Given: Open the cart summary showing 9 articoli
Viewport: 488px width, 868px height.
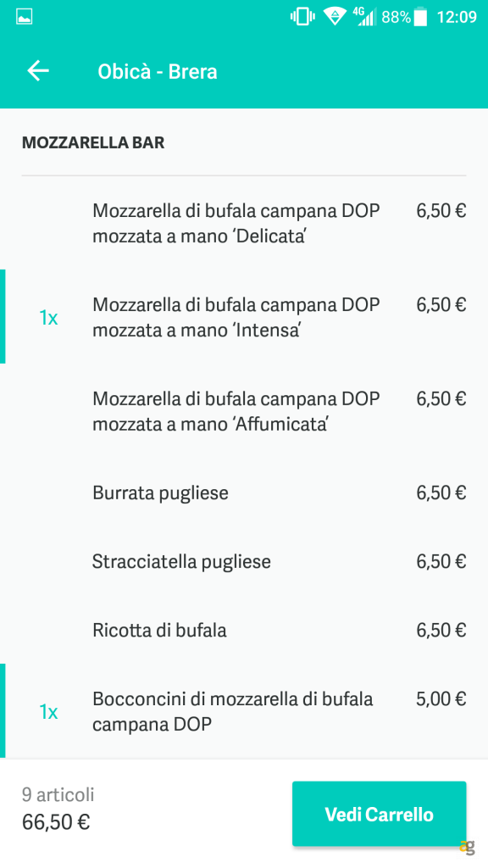Looking at the screenshot, I should pos(59,795).
